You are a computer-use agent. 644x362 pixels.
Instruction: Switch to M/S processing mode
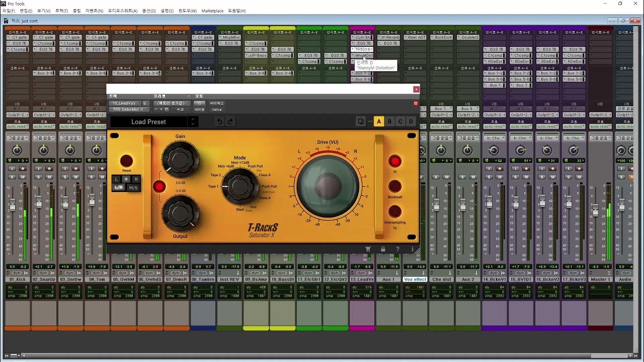click(133, 188)
